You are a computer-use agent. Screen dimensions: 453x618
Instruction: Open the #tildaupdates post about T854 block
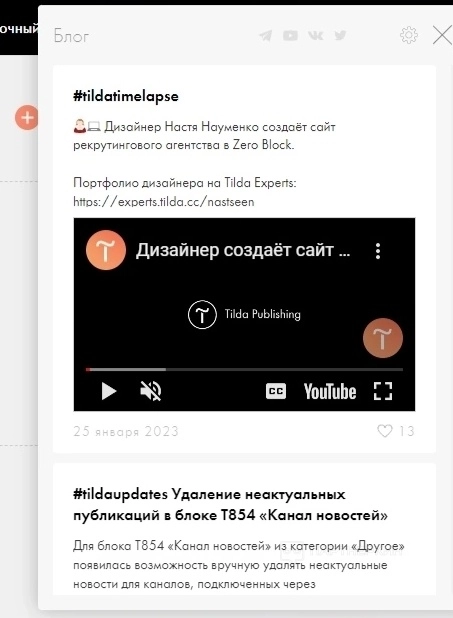(230, 504)
